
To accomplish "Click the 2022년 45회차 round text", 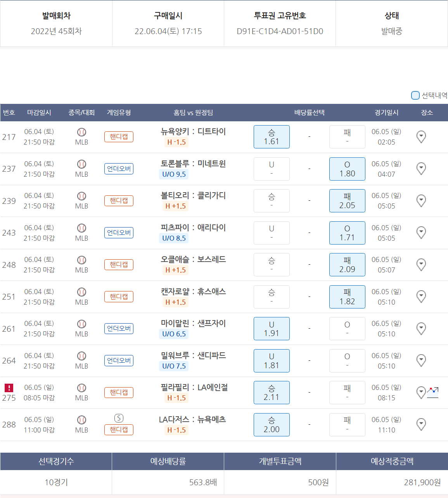I will click(56, 31).
